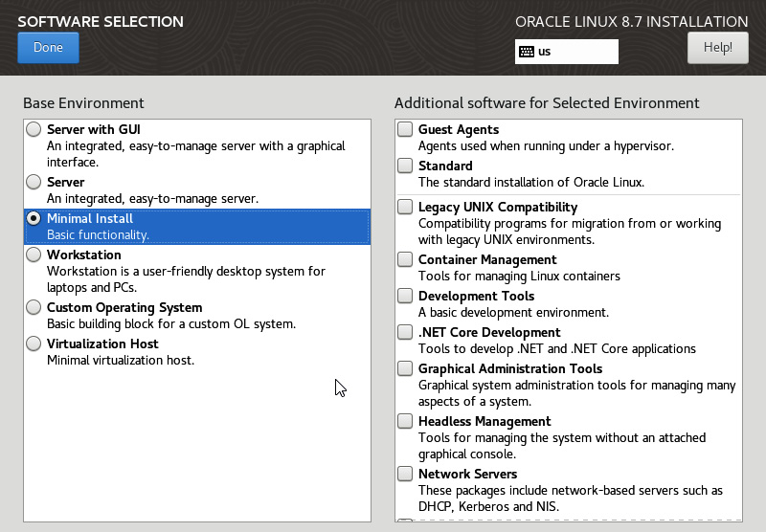Click the 'Guest Agents' label text
766x532 pixels.
pos(459,129)
